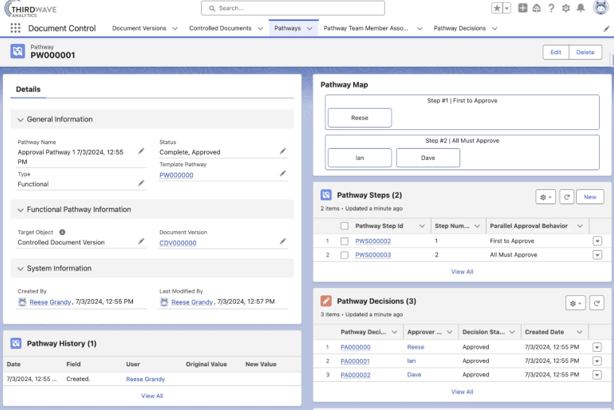The width and height of the screenshot is (614, 410).
Task: Open template pathway PW000000 link
Action: coord(176,175)
